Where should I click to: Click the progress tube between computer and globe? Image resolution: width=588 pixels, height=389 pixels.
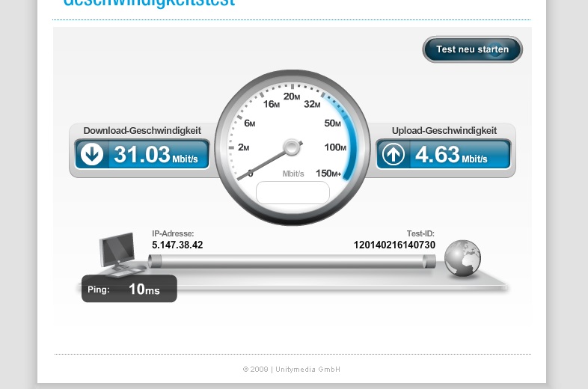[x=292, y=261]
